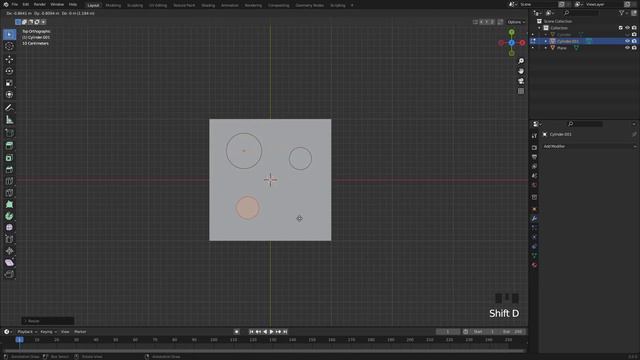Open the Marker menu in timeline
The width and height of the screenshot is (640, 360).
(x=80, y=332)
